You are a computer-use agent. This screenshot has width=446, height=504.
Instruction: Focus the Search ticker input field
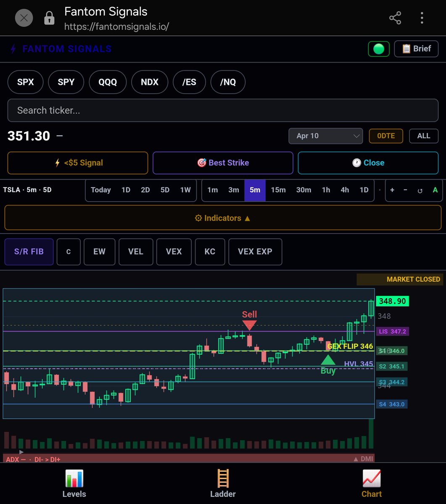click(223, 110)
